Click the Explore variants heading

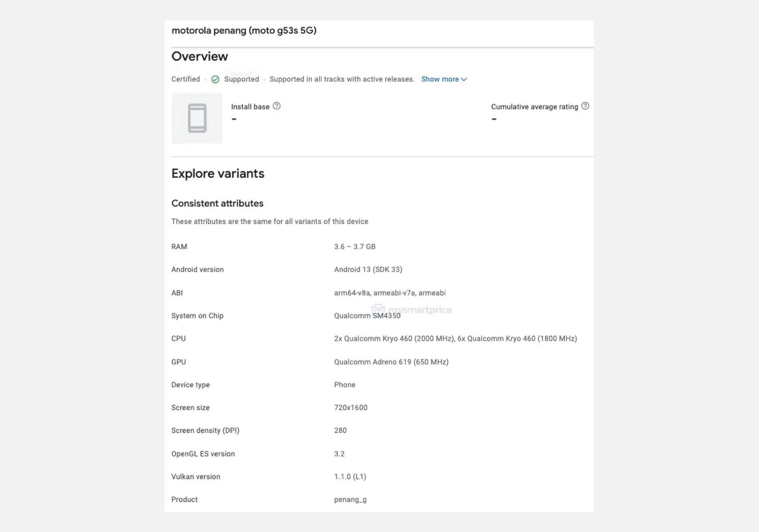click(218, 173)
